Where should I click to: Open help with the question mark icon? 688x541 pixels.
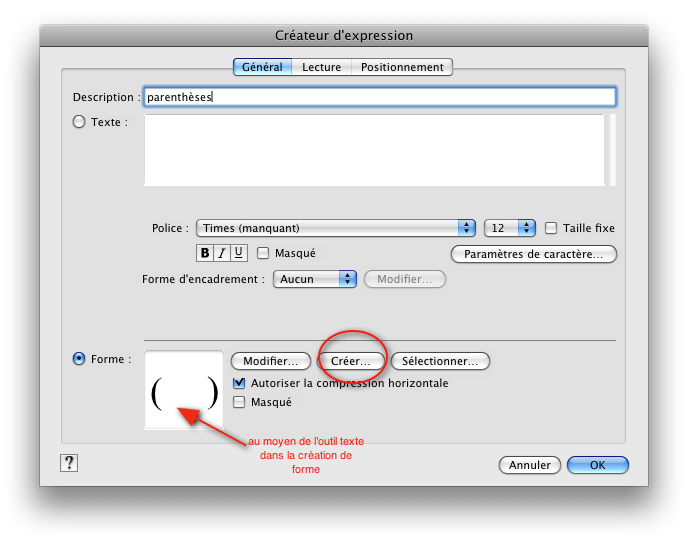click(x=69, y=462)
